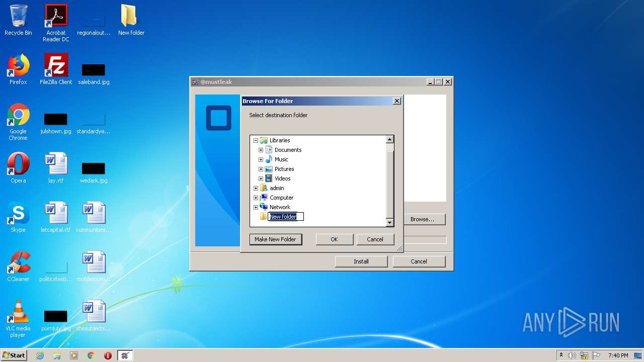Launch Acrobat Reader DC shortcut
The height and width of the screenshot is (362, 644).
point(56,23)
